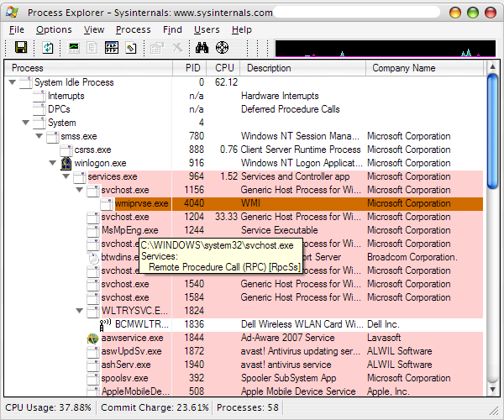Open the Process menu
Image resolution: width=504 pixels, height=420 pixels.
pyautogui.click(x=134, y=29)
